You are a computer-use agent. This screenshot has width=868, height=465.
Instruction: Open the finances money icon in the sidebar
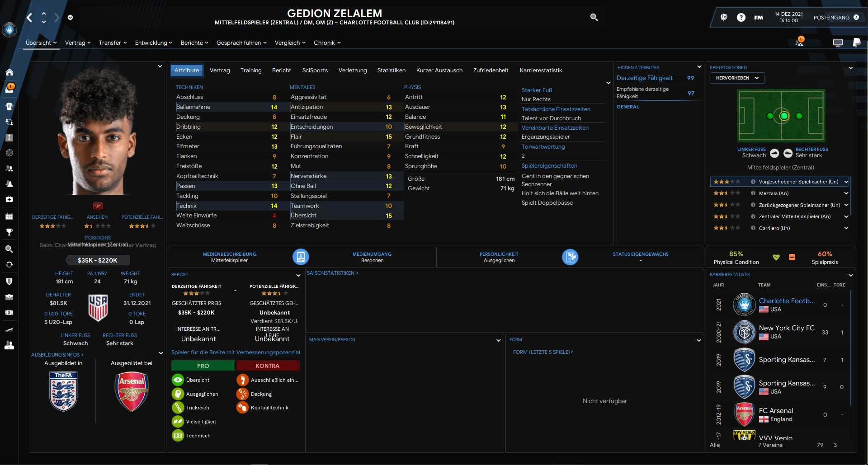pyautogui.click(x=9, y=313)
